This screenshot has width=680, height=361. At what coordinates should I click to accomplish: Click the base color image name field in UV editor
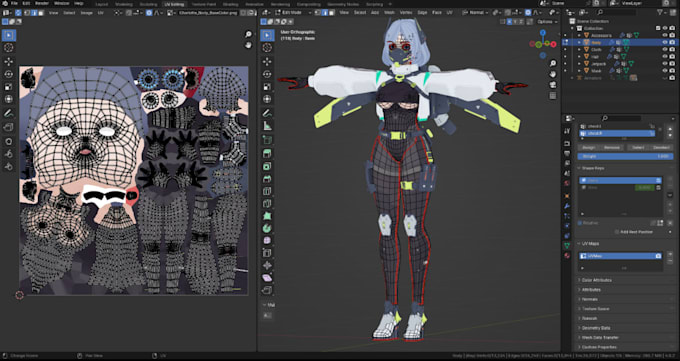[208, 13]
